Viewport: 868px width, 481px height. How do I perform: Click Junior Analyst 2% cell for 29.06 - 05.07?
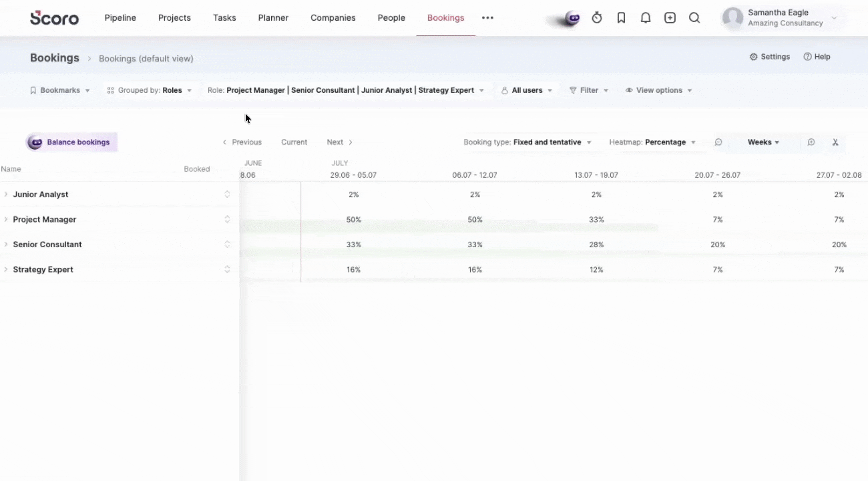click(x=353, y=194)
